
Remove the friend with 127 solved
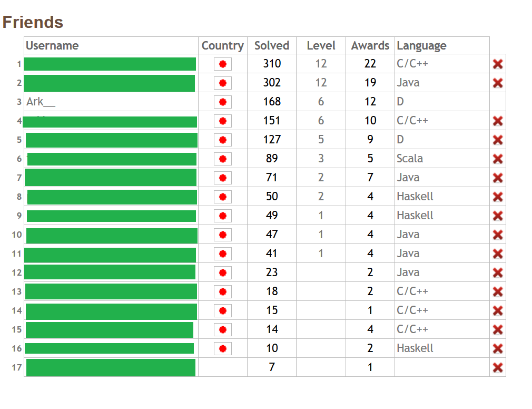coord(497,140)
